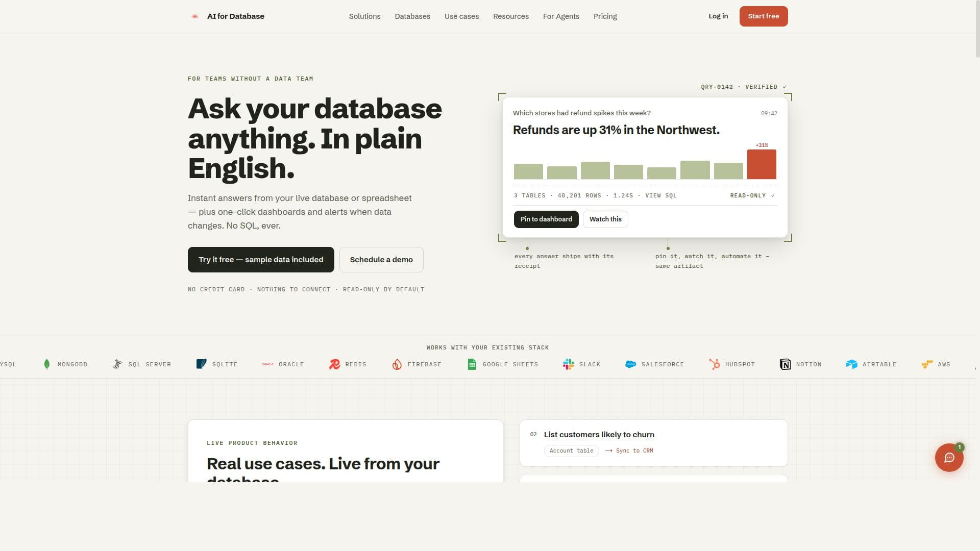Click the 09:42 timestamp in query card
Screen dimensions: 980x551
pyautogui.click(x=769, y=114)
